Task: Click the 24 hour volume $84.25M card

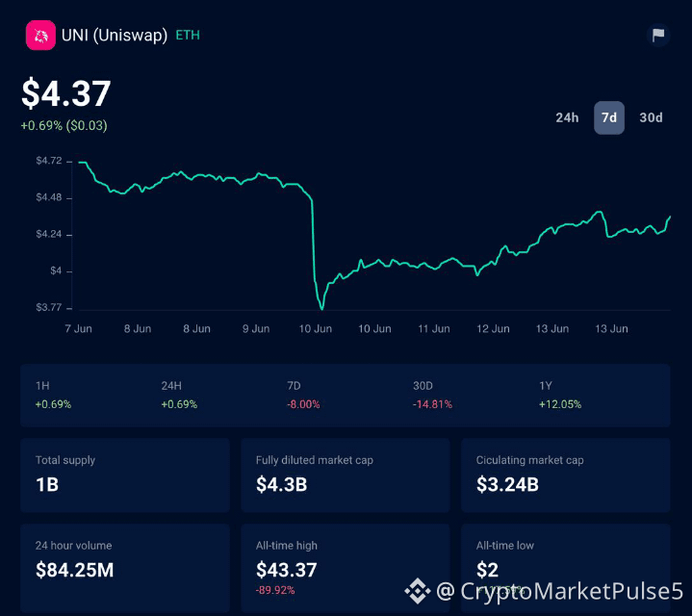Action: [x=125, y=568]
